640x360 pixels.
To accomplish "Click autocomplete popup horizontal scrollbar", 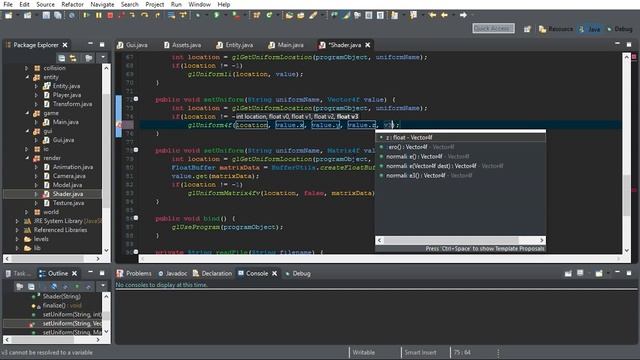I will coord(460,240).
